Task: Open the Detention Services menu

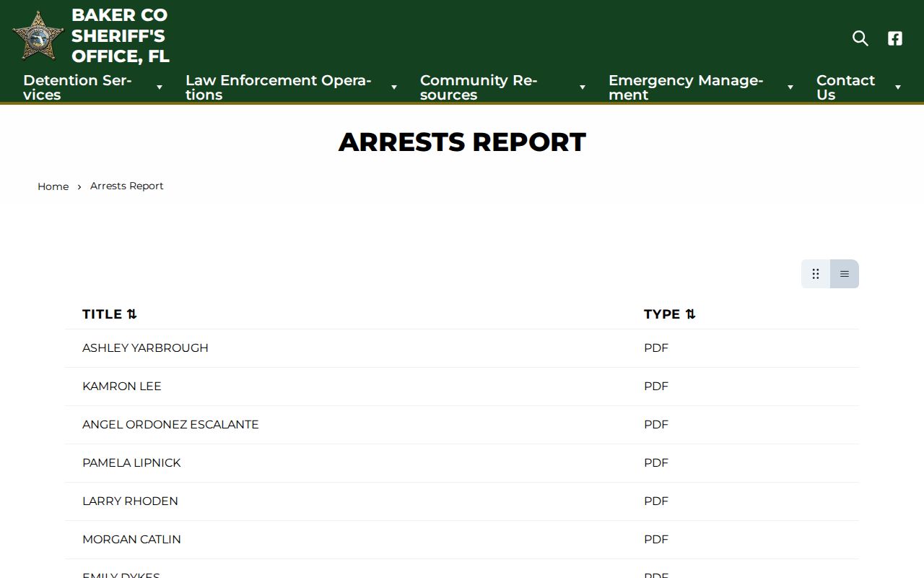Action: coord(77,87)
